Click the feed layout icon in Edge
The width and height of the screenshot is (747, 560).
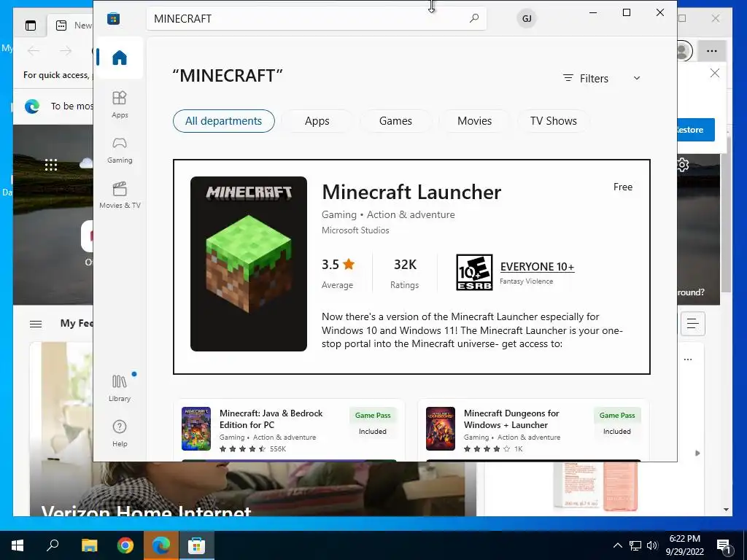pos(693,324)
